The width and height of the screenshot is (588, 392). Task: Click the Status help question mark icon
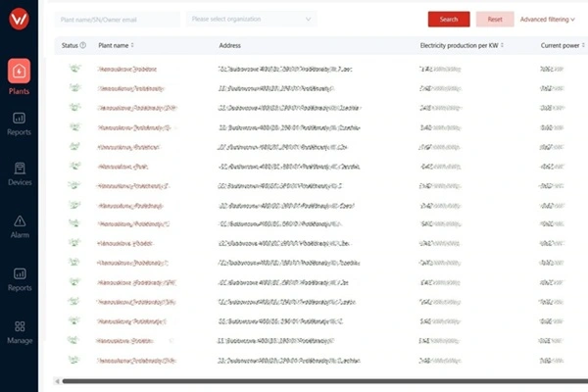click(x=83, y=45)
